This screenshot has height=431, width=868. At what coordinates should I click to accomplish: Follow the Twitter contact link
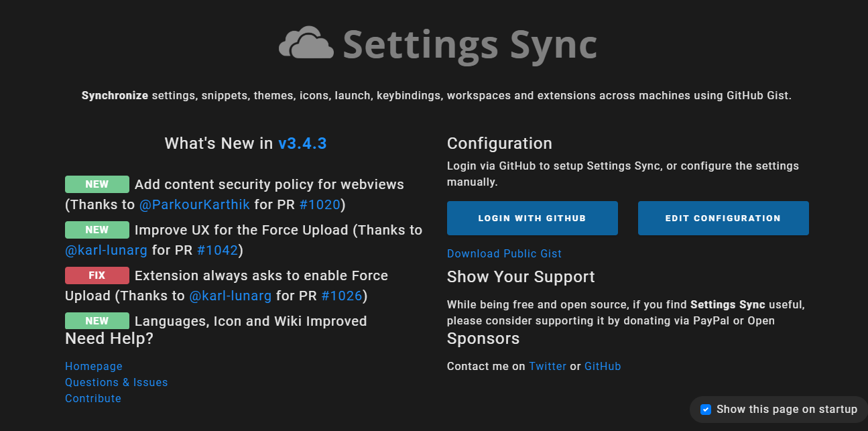point(548,366)
